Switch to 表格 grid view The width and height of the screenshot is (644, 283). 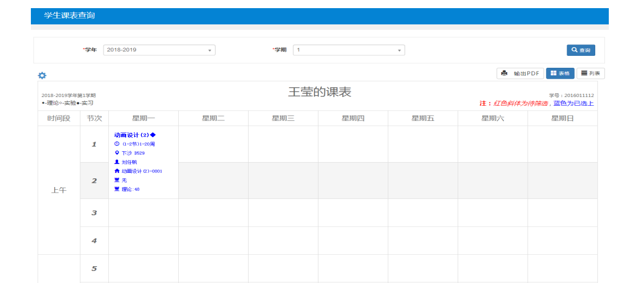[x=560, y=74]
